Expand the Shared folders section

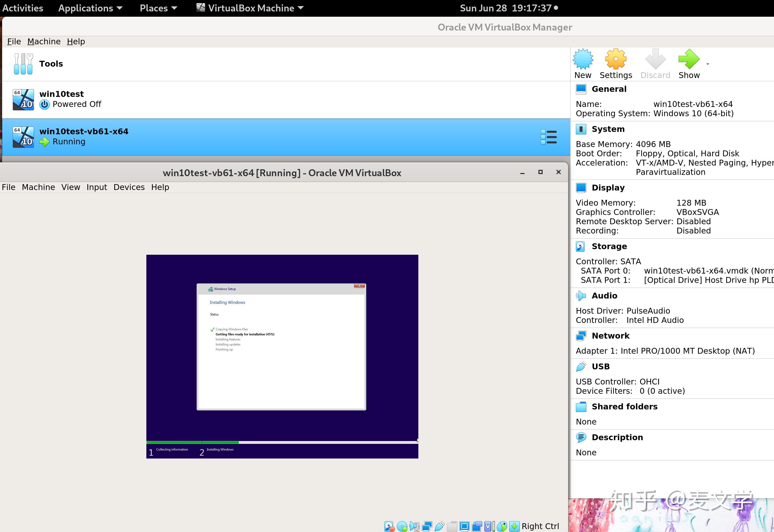(x=625, y=406)
